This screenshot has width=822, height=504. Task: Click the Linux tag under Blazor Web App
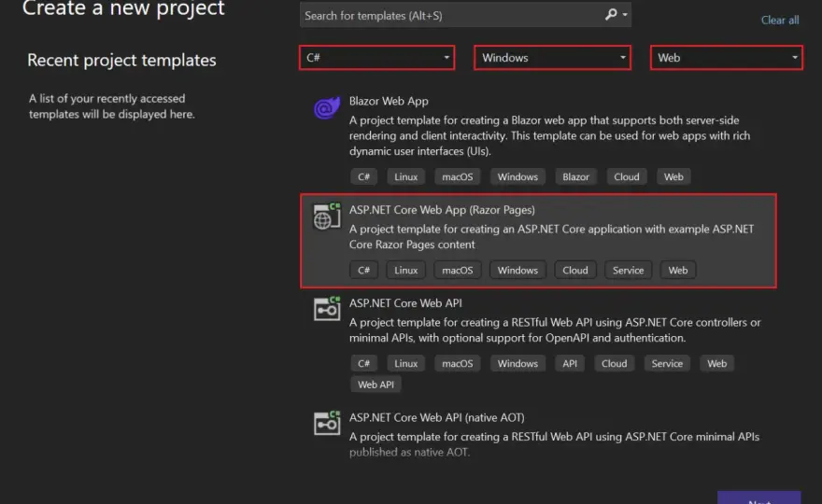coord(405,176)
